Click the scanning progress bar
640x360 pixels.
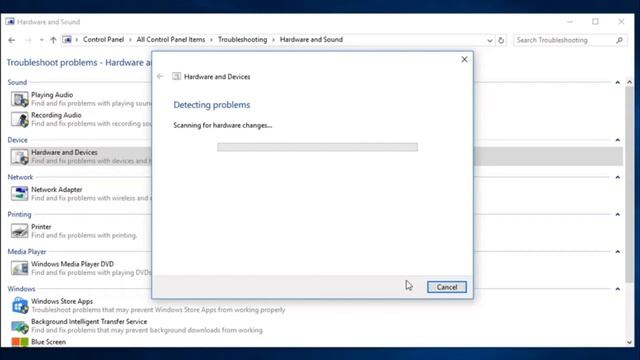click(317, 147)
